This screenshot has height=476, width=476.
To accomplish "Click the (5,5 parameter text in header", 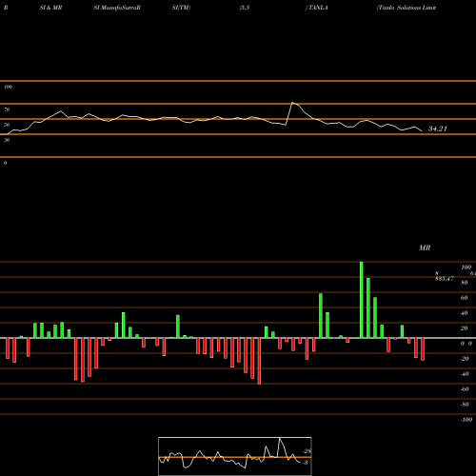I will coord(245,8).
